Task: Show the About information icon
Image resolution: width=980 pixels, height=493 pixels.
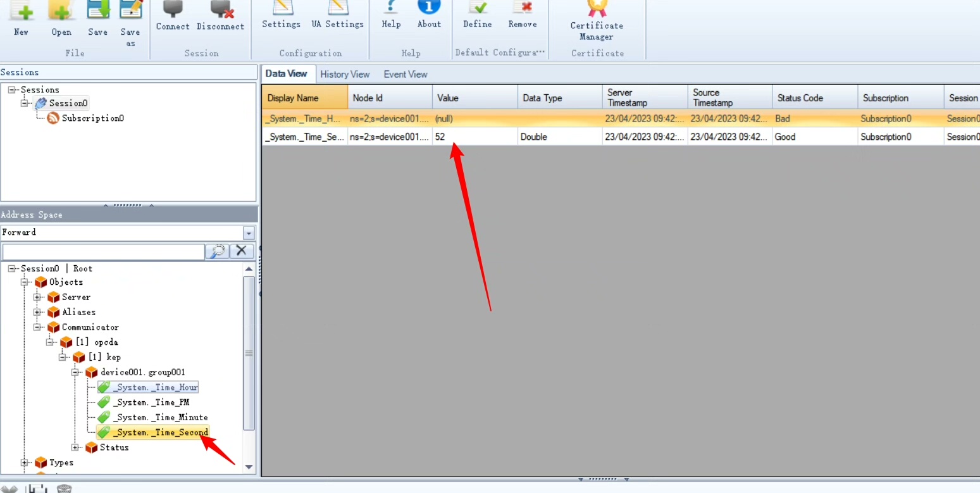Action: click(x=429, y=7)
